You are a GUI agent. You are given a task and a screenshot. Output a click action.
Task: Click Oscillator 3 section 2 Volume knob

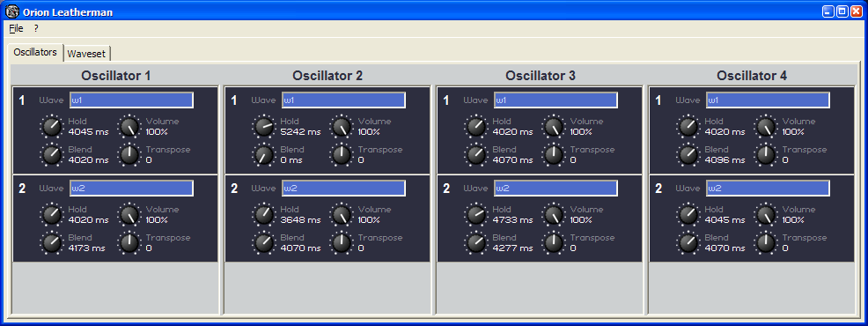coord(554,215)
